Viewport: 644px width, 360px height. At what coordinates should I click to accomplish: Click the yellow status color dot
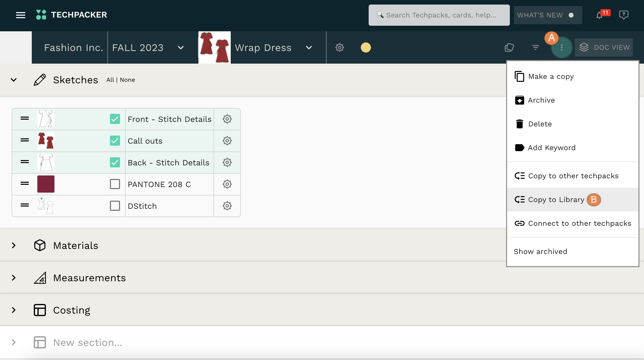point(366,47)
